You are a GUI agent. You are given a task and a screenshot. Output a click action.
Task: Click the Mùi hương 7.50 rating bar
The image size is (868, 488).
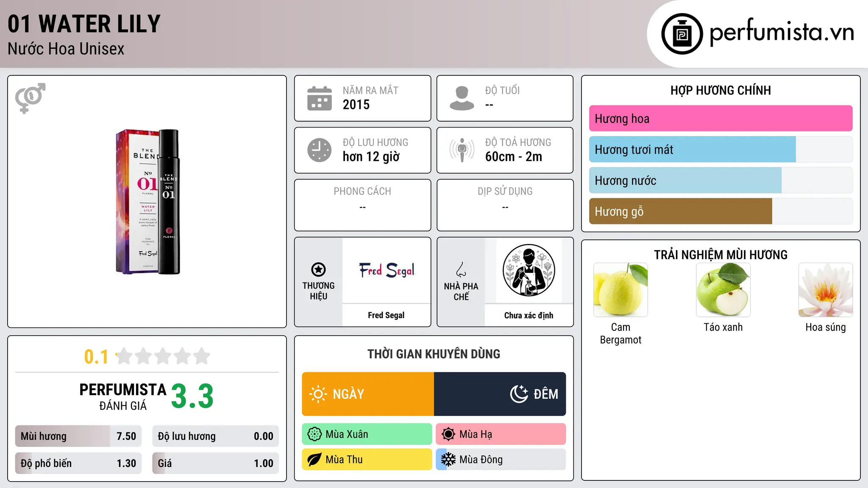[x=78, y=436]
